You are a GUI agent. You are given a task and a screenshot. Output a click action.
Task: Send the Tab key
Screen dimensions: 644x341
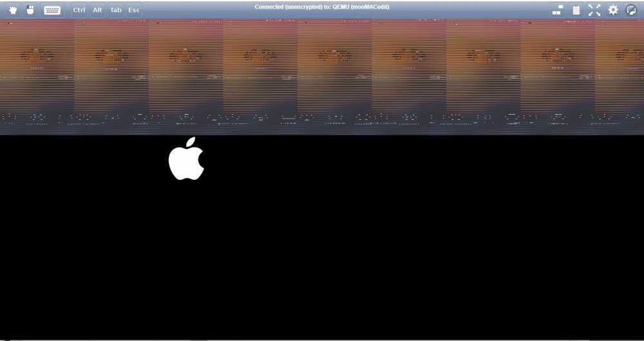coord(115,10)
